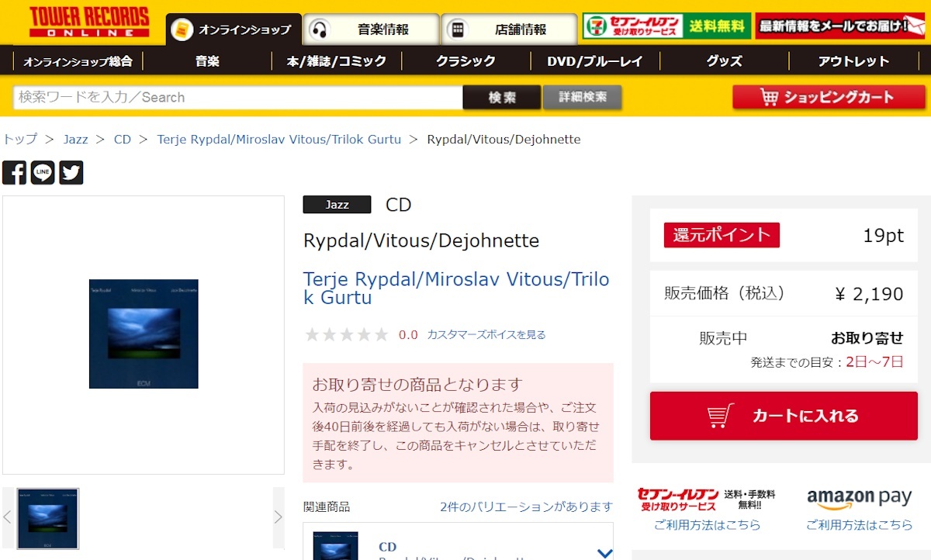Click the お取り寄せ availability status
Screen dimensions: 931x560
point(867,338)
